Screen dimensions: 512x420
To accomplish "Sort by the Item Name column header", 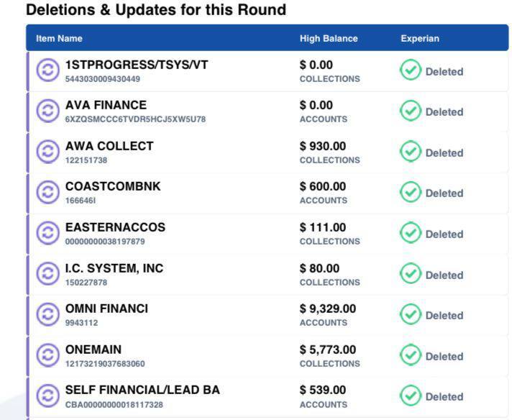I will click(59, 39).
